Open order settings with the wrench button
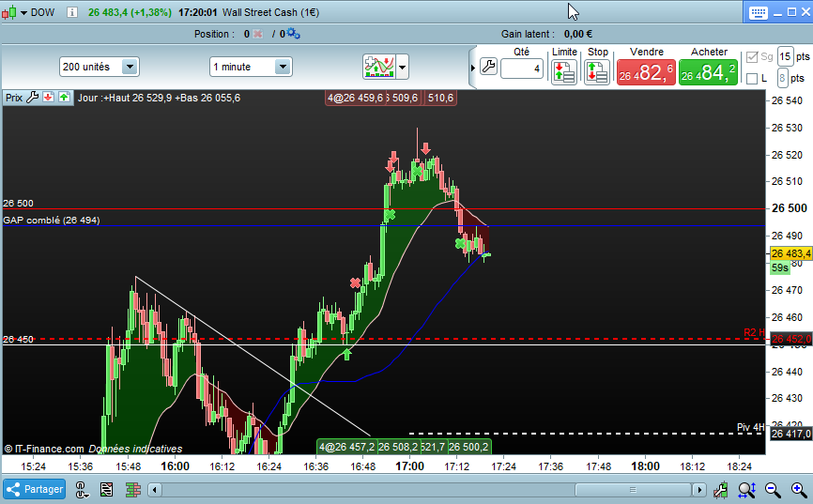The image size is (813, 504). [488, 67]
